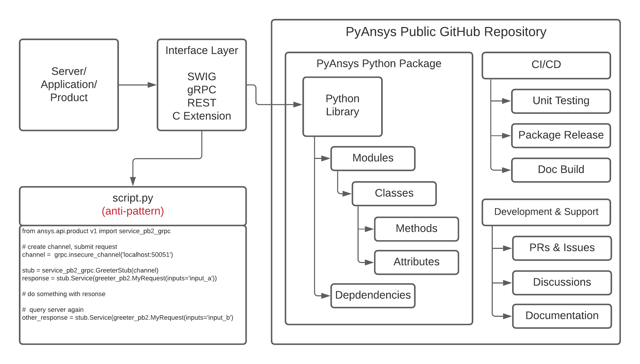This screenshot has width=640, height=364.
Task: Click the PyAnsys Python Package label
Action: click(379, 64)
